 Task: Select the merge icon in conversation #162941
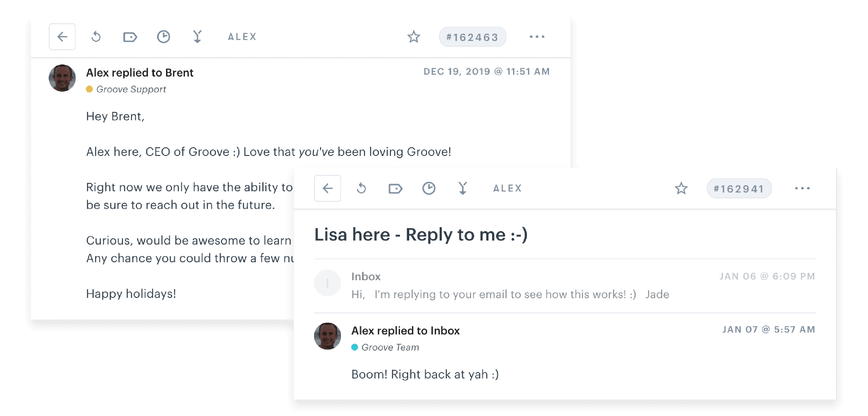463,188
